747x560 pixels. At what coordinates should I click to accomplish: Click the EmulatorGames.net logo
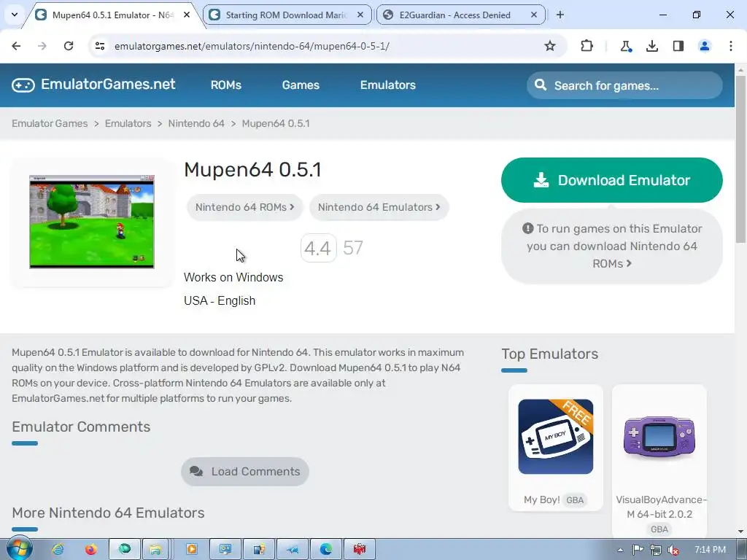pyautogui.click(x=94, y=85)
